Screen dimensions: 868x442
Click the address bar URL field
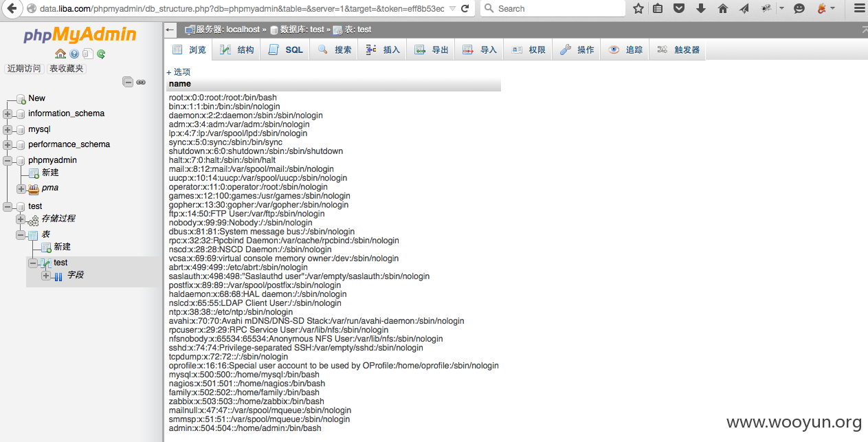(241, 9)
